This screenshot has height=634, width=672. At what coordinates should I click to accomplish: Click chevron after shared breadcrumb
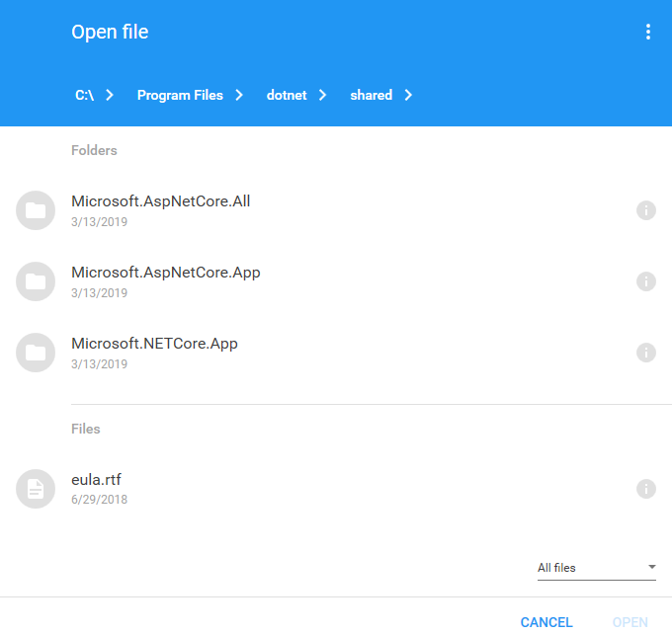[x=408, y=95]
